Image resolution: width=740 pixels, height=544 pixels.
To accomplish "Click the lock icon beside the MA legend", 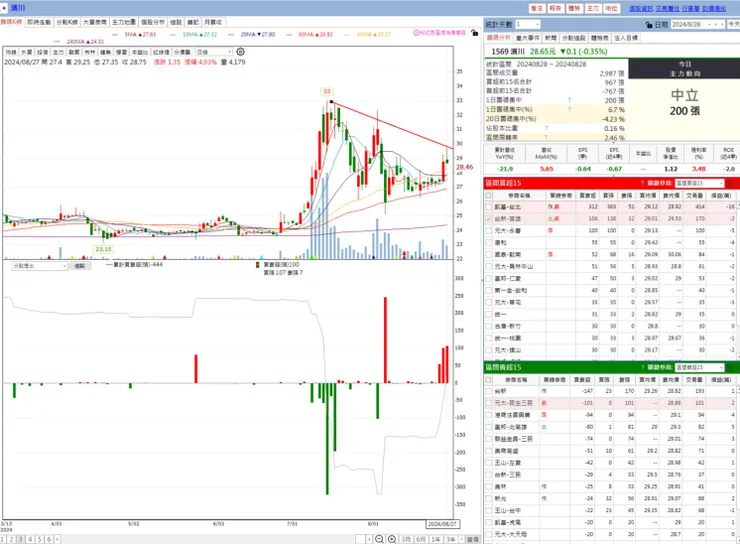I will click(x=474, y=33).
